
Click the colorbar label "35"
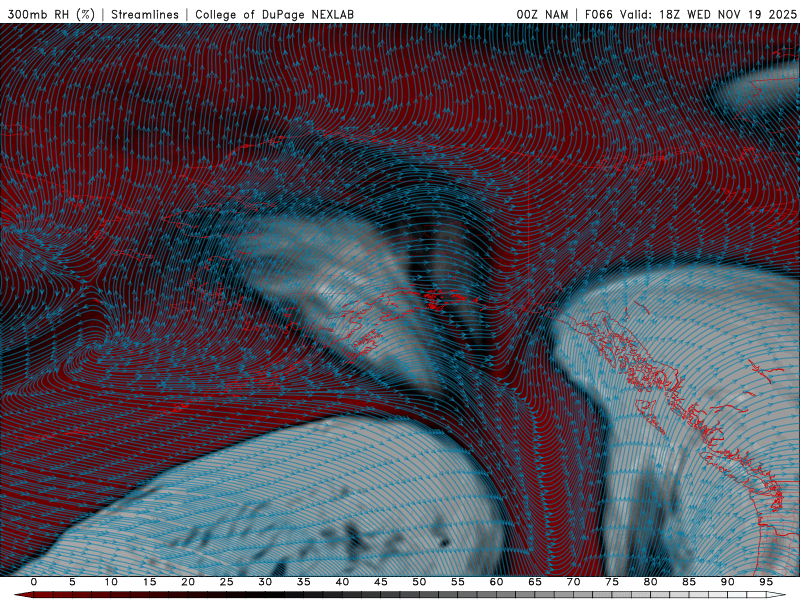pyautogui.click(x=304, y=582)
